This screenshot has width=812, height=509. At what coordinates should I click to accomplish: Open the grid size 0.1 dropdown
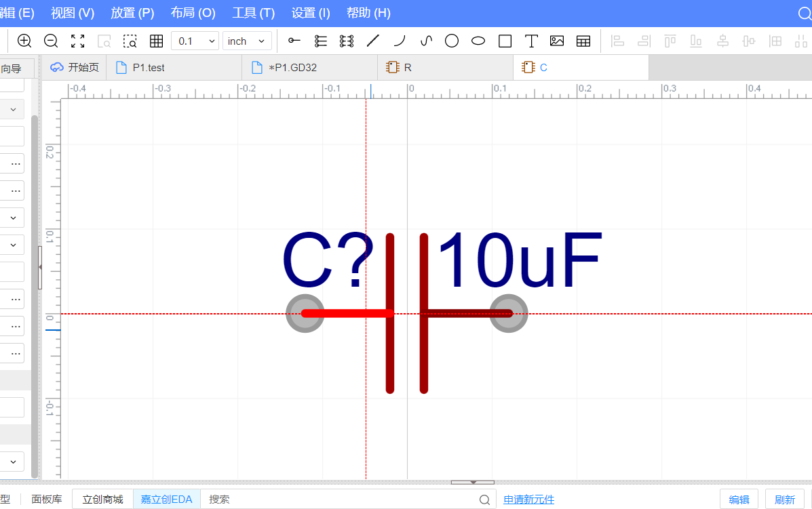[x=195, y=41]
